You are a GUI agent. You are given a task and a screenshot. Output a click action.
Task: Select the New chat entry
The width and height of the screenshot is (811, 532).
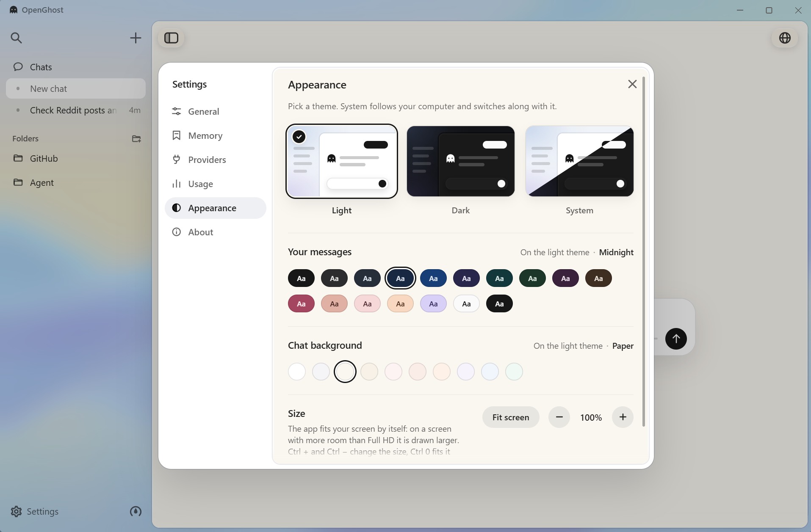click(x=75, y=88)
